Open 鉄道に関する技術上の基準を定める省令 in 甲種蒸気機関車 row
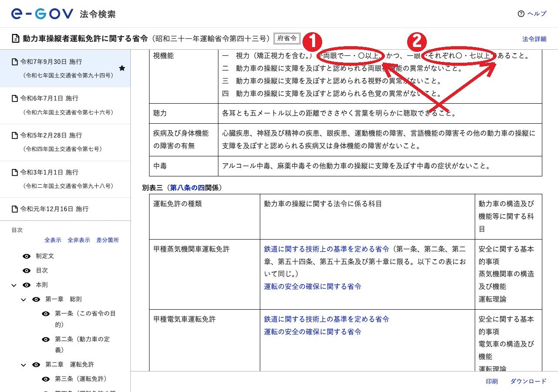The height and width of the screenshot is (392, 558). (x=327, y=249)
